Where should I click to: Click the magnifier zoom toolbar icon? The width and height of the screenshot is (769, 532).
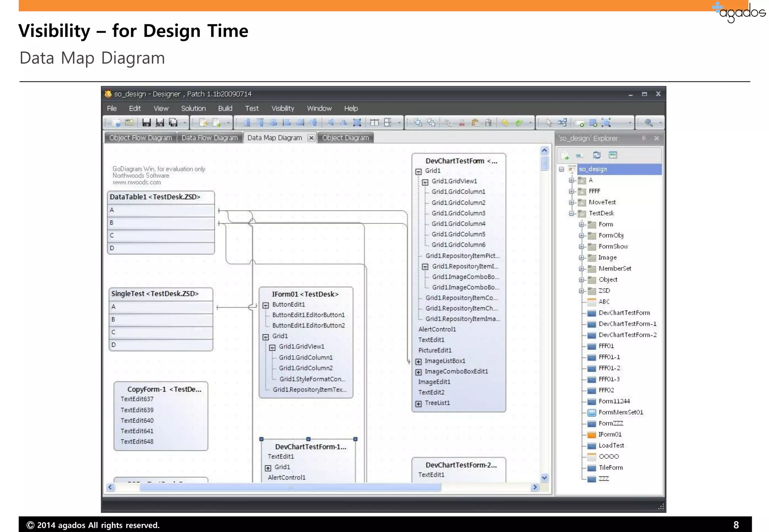tap(648, 123)
